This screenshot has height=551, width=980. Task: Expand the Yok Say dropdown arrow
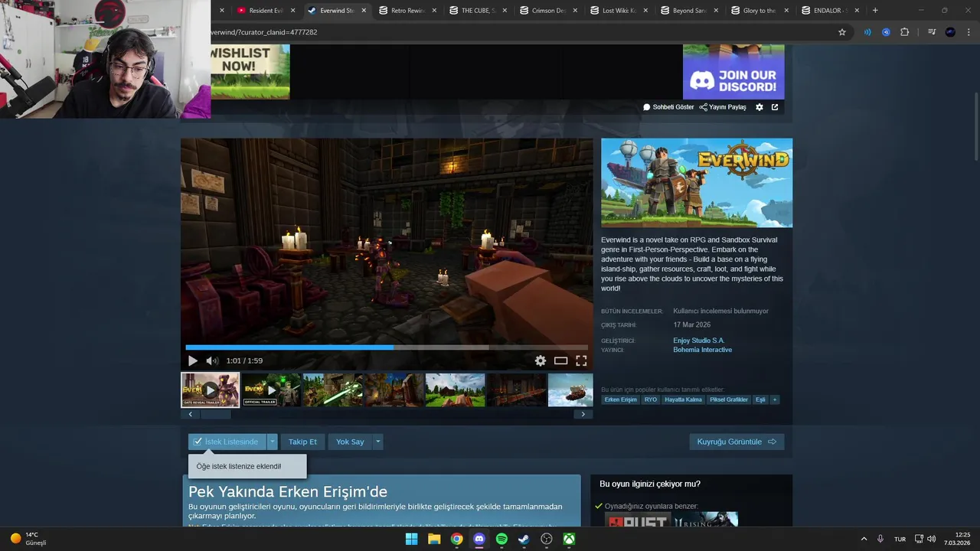pos(377,442)
